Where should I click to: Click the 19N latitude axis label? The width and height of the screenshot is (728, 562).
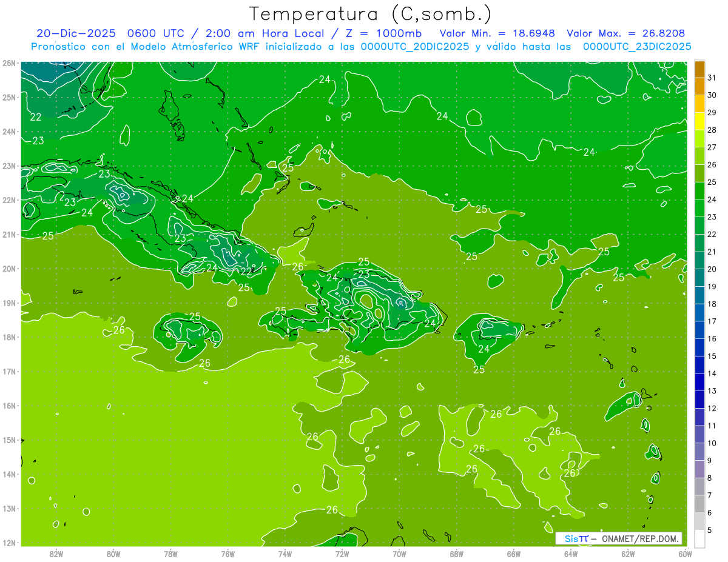[9, 303]
